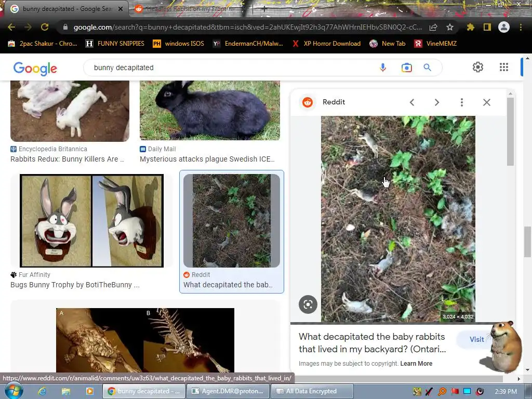Open Chrome side panel icon
532x399 pixels.
pos(487,27)
